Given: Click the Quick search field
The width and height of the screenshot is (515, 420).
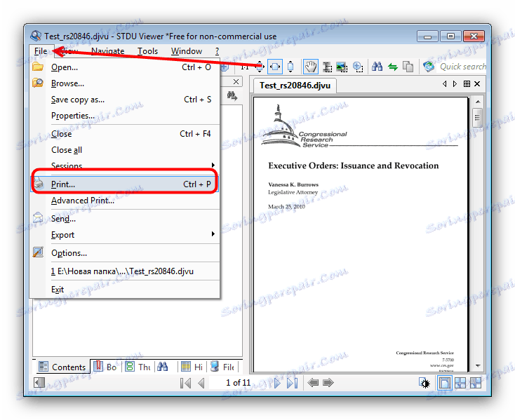Looking at the screenshot, I should (462, 67).
